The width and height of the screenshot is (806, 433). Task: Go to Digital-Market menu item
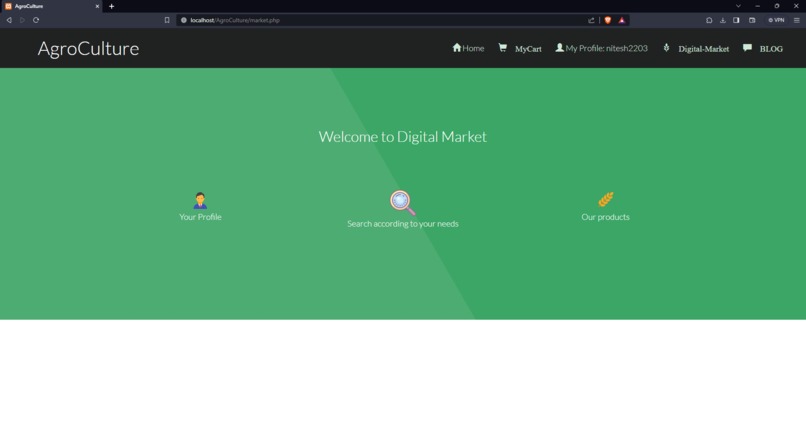703,49
